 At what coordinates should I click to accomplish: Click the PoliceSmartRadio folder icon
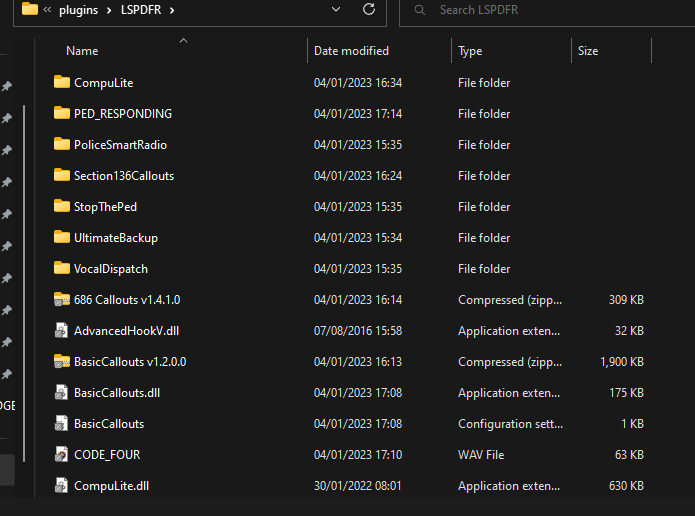pos(62,144)
